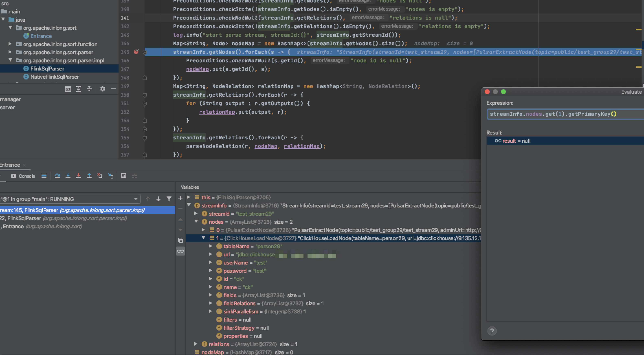Toggle the frames filter funnel icon
Screen dimensions: 644x355
169,199
